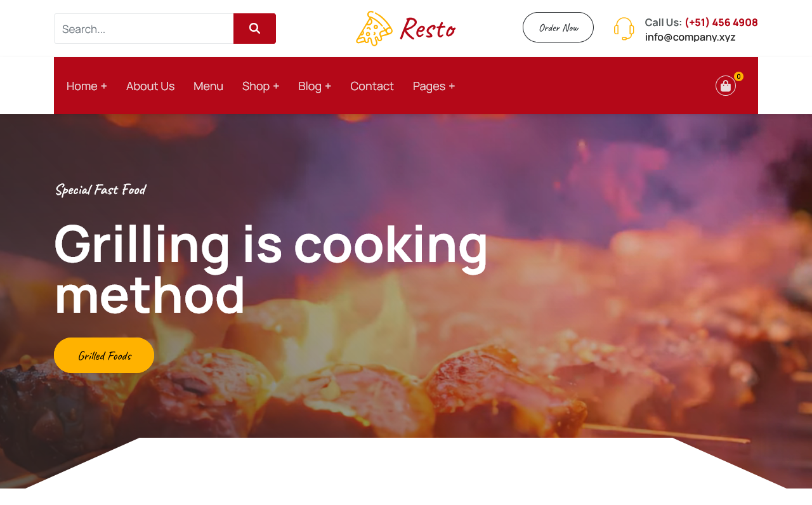
Task: Click the Special Fast Food tagline
Action: (100, 190)
